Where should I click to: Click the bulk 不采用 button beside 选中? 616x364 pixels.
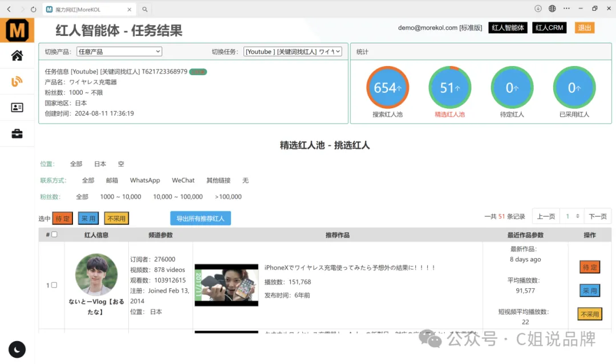click(116, 219)
